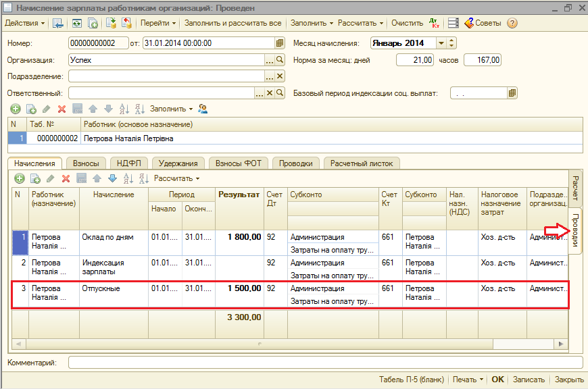Screen dimensions: 588x389
Task: Click the copy row icon in accruals toolbar
Action: click(35, 179)
